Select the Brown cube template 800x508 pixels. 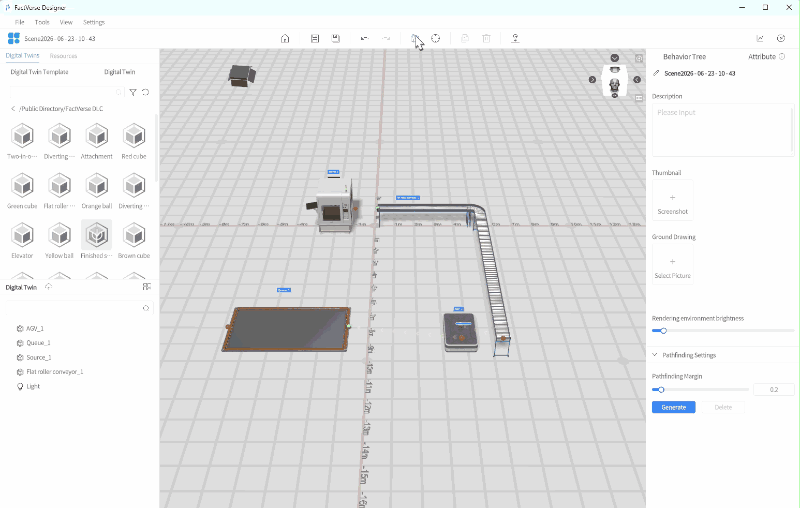coord(134,240)
